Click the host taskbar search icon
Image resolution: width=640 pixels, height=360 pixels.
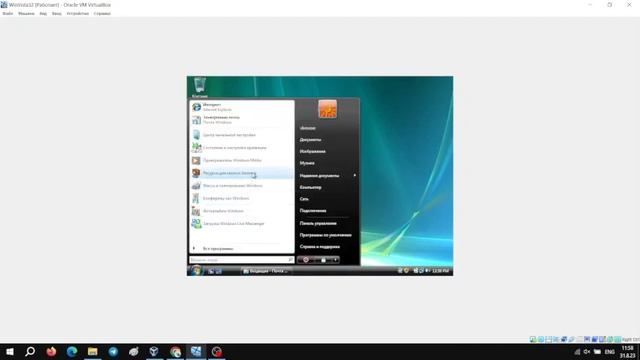30,351
